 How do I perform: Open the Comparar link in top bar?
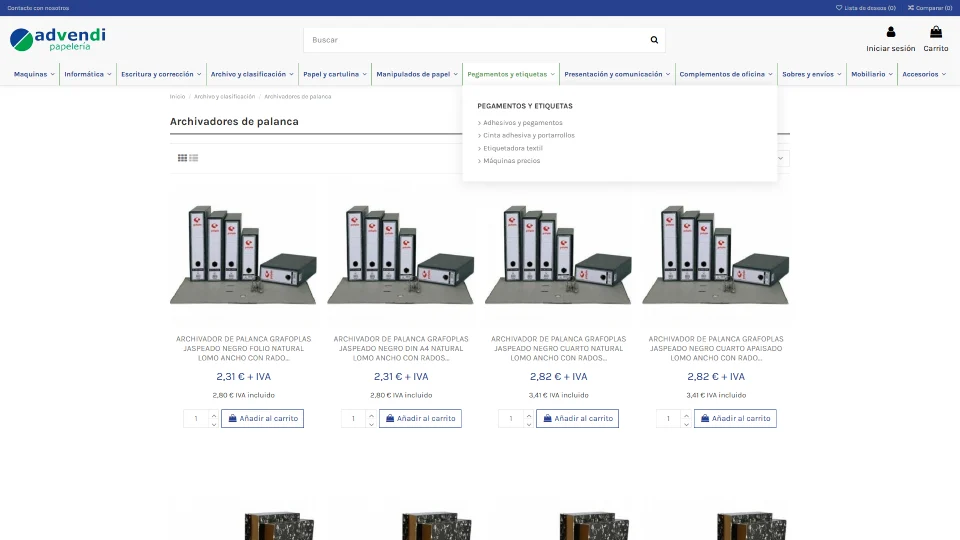coord(930,8)
